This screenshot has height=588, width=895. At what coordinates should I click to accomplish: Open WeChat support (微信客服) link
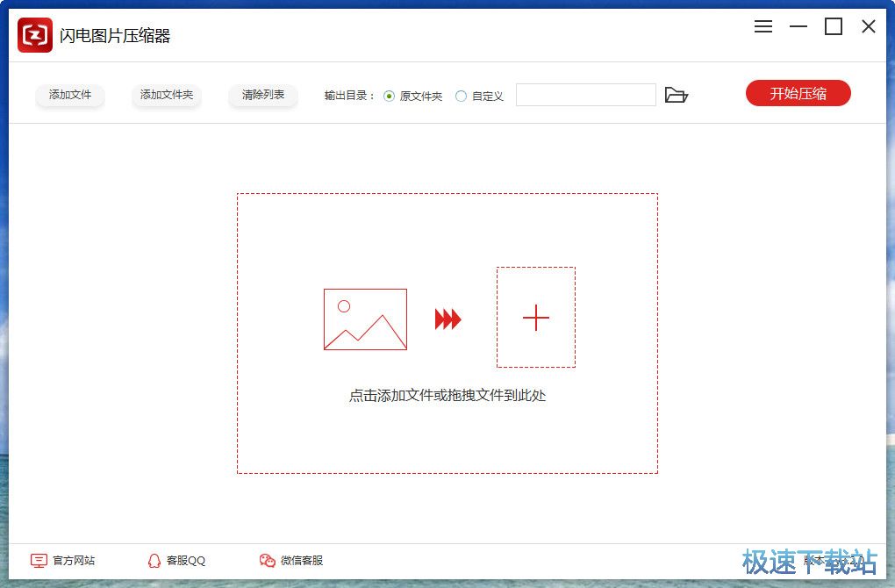(302, 561)
